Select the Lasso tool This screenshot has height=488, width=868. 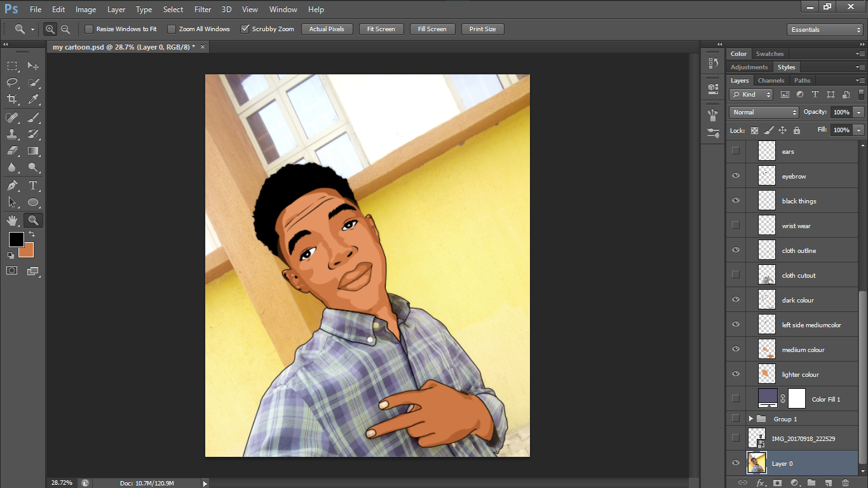[12, 83]
